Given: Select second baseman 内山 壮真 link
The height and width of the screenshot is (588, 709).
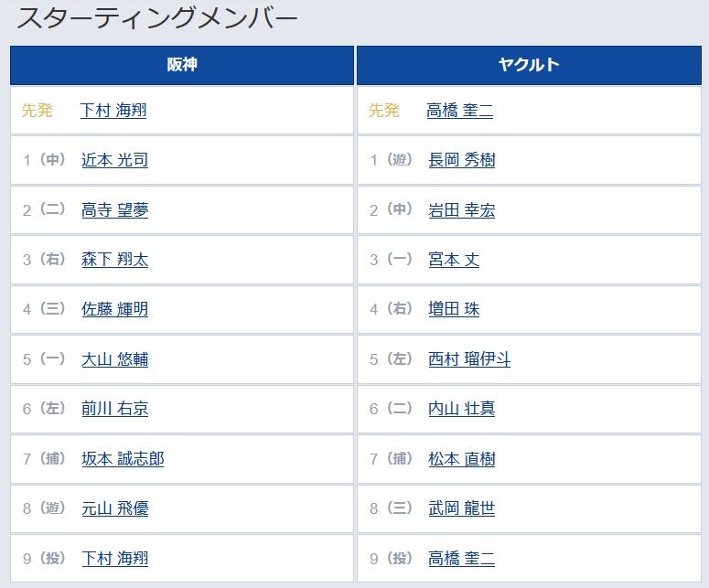Looking at the screenshot, I should (x=462, y=409).
